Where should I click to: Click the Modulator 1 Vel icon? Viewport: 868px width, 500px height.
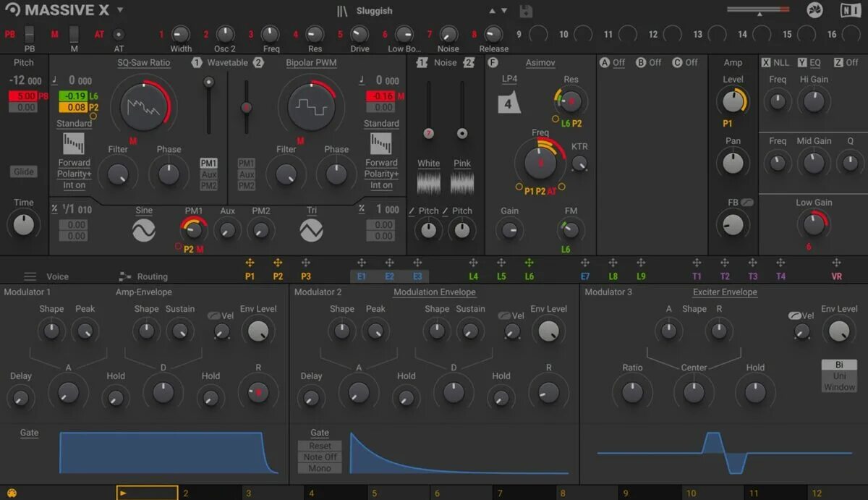[x=214, y=316]
